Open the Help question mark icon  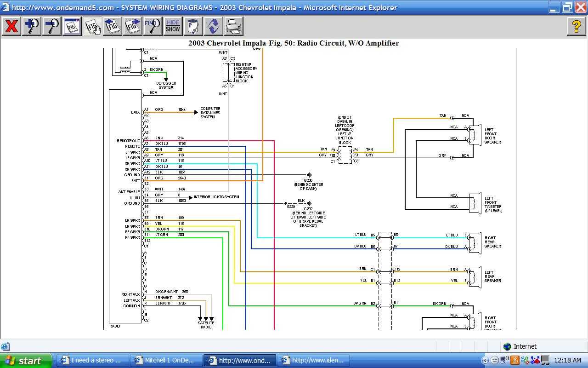click(577, 26)
